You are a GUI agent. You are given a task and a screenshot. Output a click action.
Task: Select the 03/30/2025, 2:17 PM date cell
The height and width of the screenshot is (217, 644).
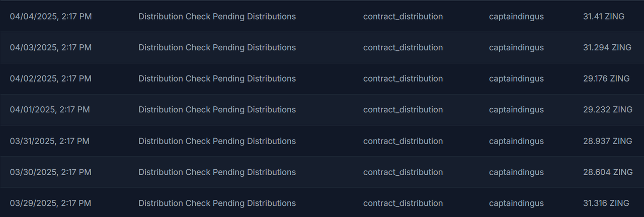click(x=51, y=173)
